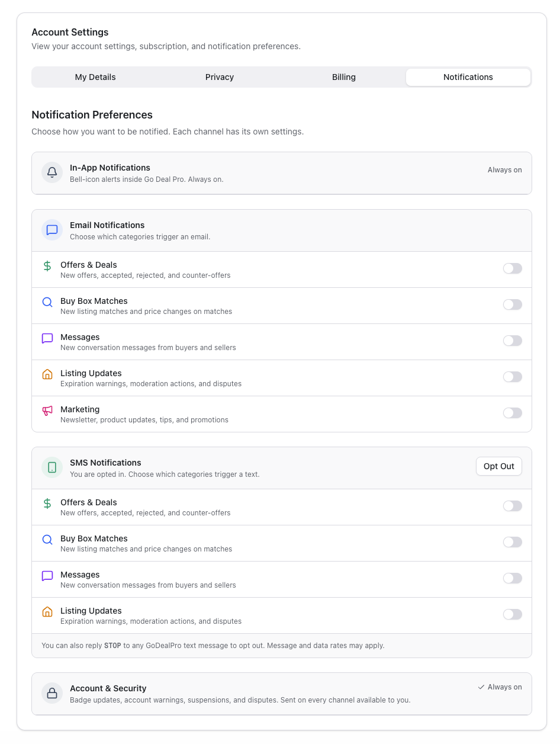The height and width of the screenshot is (744, 560).
Task: Click 'Choose which categories trigger an email' text
Action: 140,237
